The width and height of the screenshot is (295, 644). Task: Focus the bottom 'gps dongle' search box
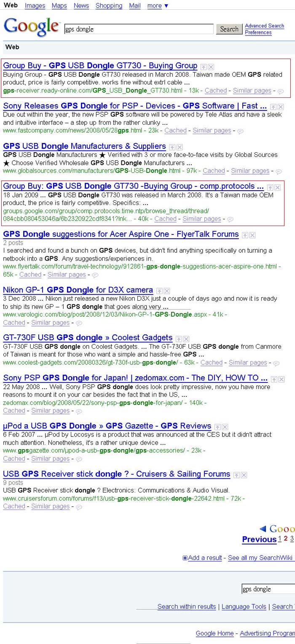pyautogui.click(x=268, y=589)
